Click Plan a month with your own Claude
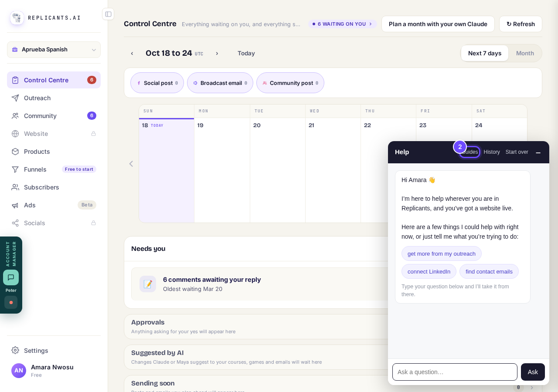 pyautogui.click(x=438, y=24)
